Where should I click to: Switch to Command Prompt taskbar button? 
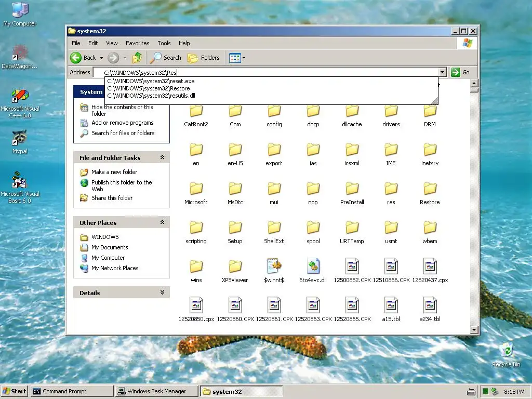(x=72, y=391)
